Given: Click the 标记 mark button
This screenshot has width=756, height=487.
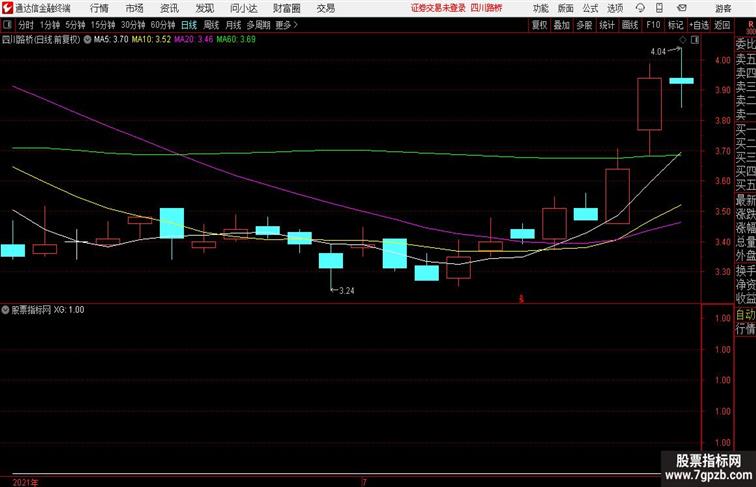Looking at the screenshot, I should (x=675, y=25).
